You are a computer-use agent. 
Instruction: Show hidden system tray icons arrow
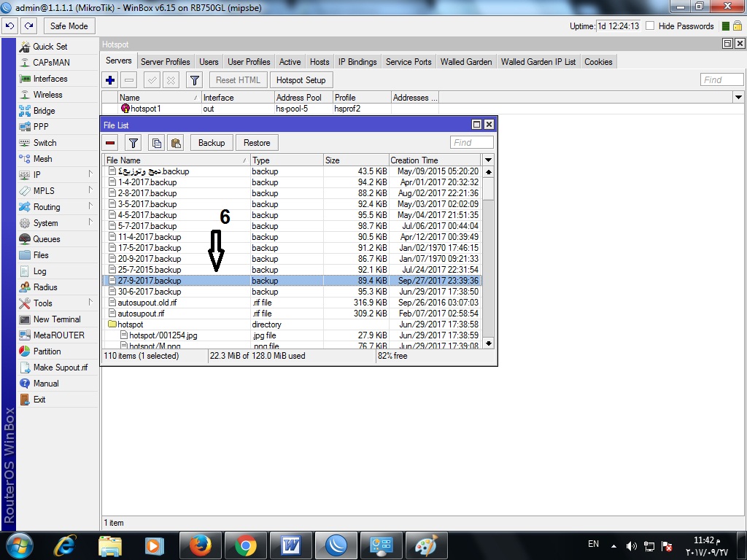coord(614,546)
